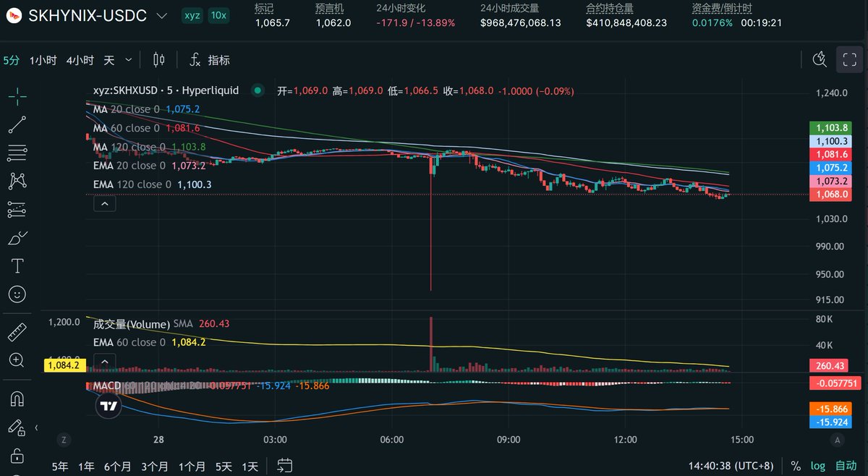Switch to the 5分 timeframe

click(x=11, y=60)
